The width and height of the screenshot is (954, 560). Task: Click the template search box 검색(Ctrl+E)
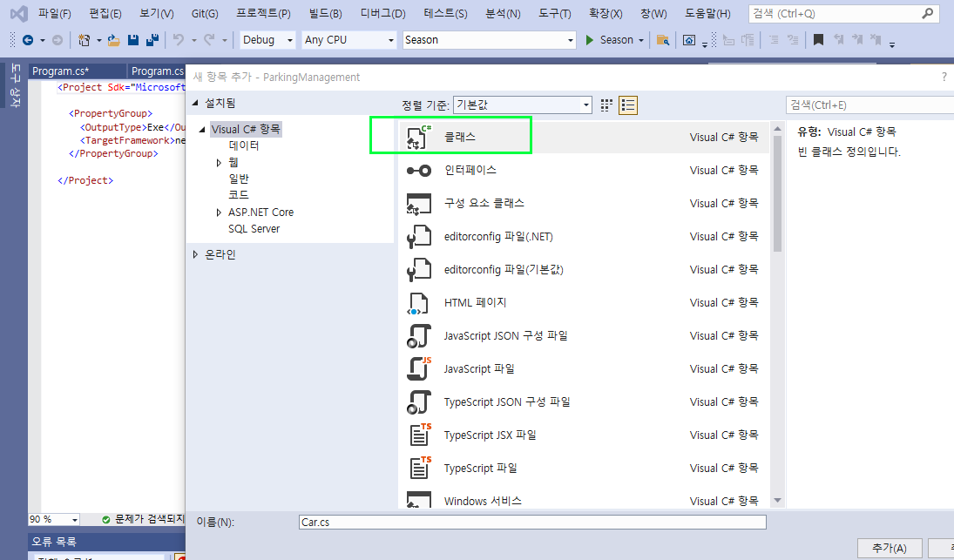pos(870,105)
